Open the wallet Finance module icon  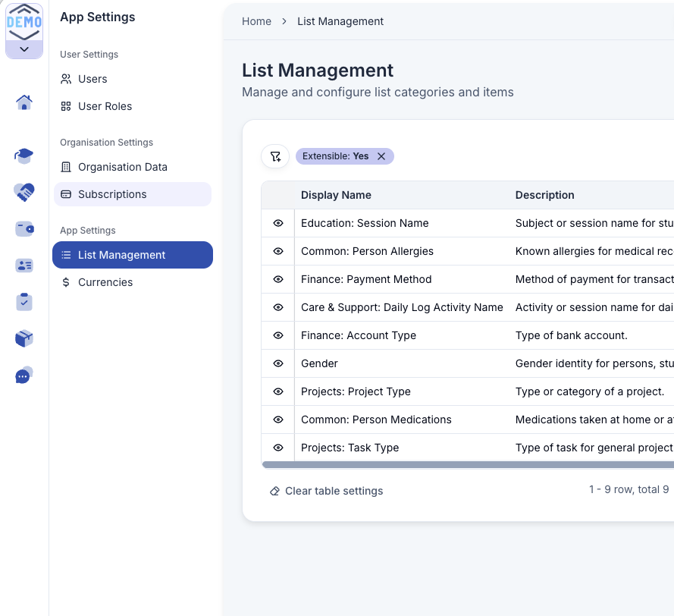pos(24,229)
